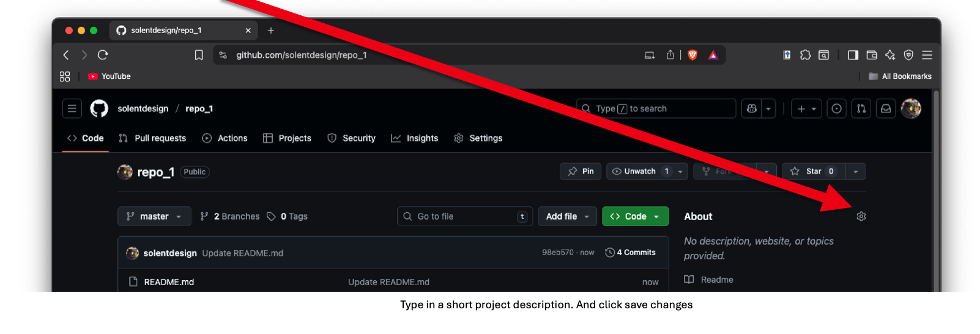980x334 pixels.
Task: Open the README.md file
Action: click(169, 282)
